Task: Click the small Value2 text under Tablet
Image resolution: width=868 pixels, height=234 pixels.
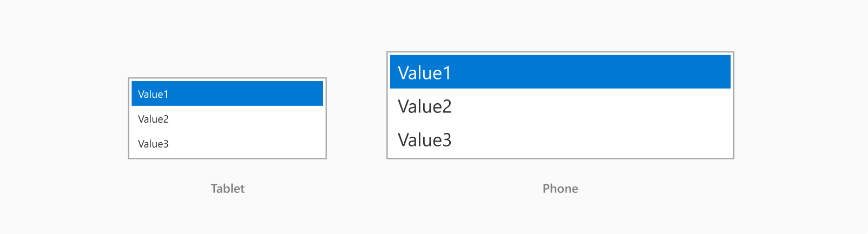Action: tap(153, 119)
